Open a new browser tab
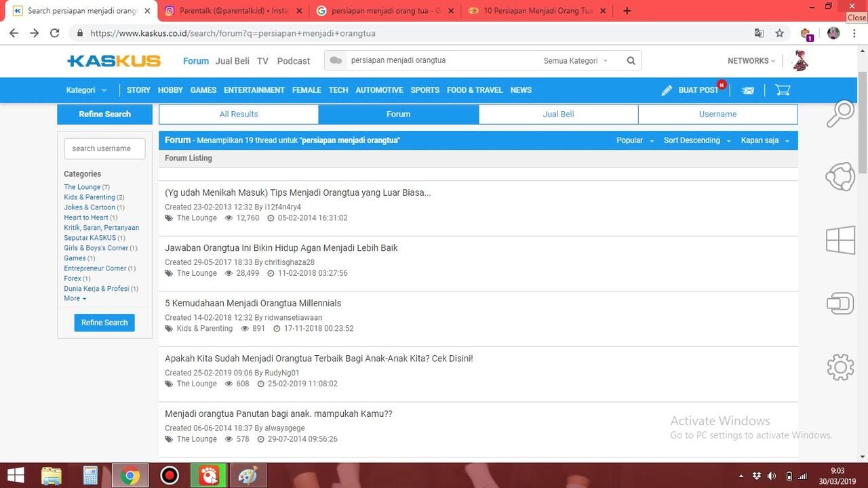This screenshot has width=868, height=488. point(627,11)
